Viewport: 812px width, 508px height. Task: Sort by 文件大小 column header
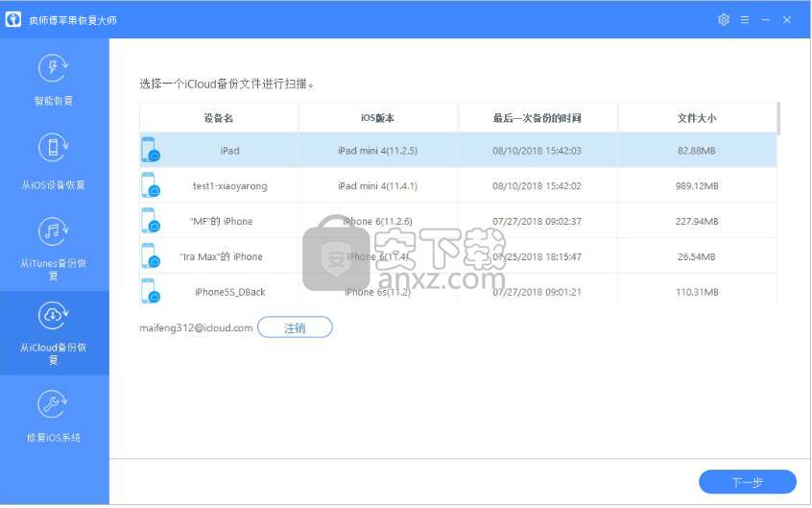(697, 118)
